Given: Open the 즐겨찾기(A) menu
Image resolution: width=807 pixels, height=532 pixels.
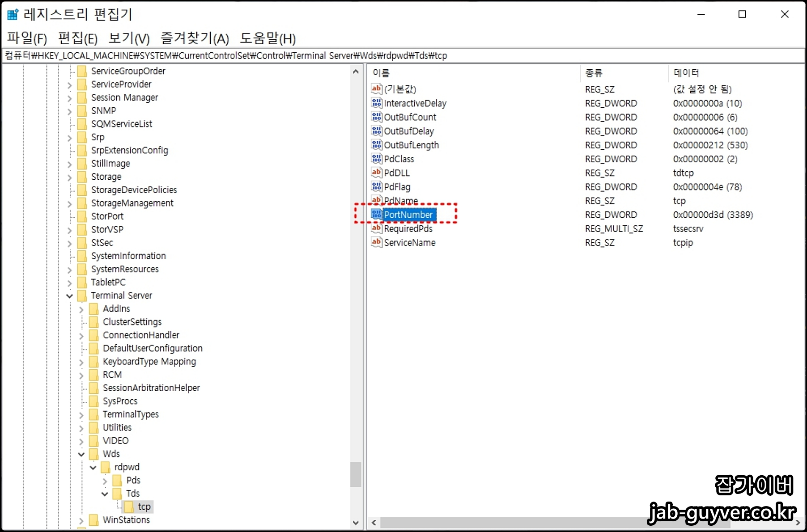Looking at the screenshot, I should coord(195,38).
